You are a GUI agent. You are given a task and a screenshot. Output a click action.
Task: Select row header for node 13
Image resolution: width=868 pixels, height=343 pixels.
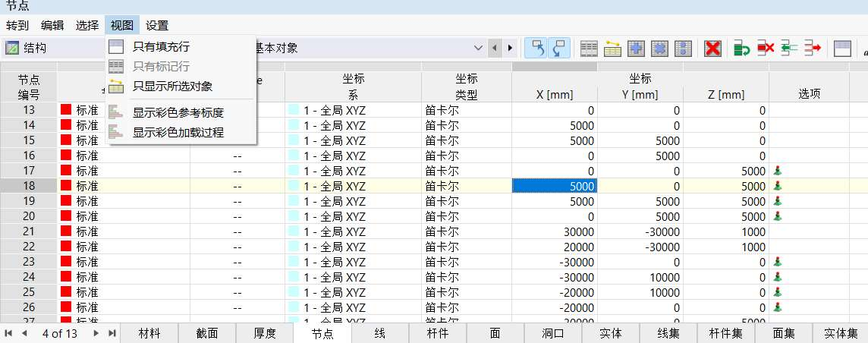click(29, 110)
